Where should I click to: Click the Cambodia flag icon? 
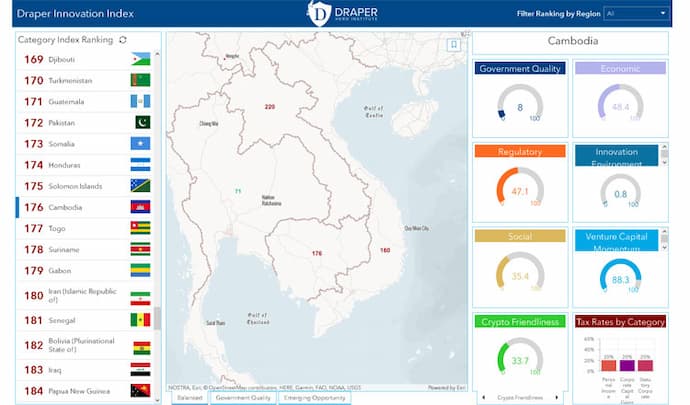[140, 207]
